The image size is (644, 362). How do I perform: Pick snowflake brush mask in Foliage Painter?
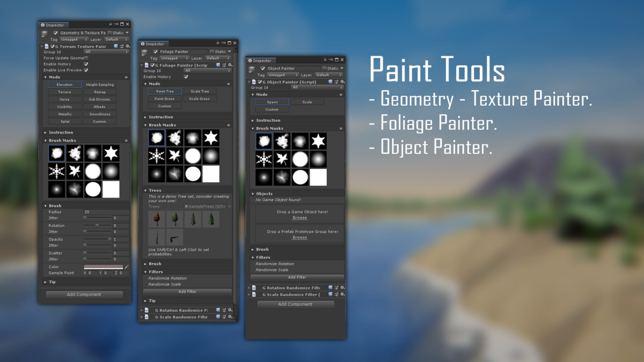click(157, 156)
